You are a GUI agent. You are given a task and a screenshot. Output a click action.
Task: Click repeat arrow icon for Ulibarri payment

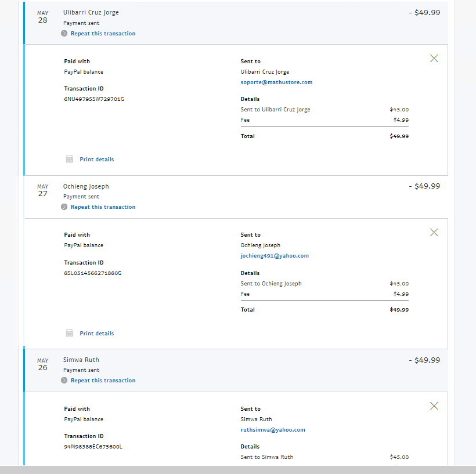click(x=64, y=34)
